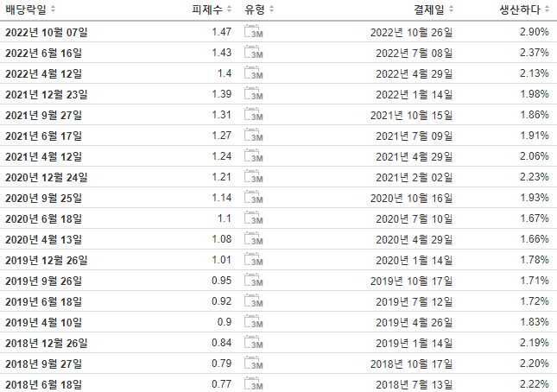Select ex-dividend date 2022년 10월 07일
557x392 pixels.
47,32
